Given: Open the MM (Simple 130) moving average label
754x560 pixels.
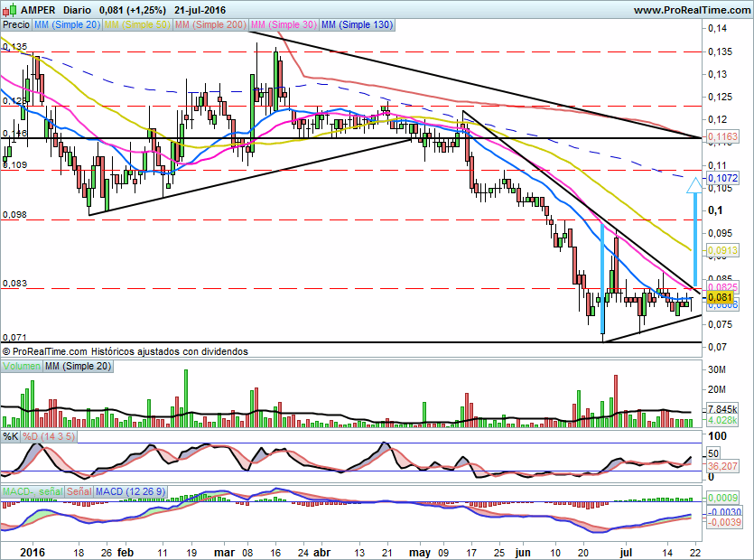Looking at the screenshot, I should tap(358, 24).
